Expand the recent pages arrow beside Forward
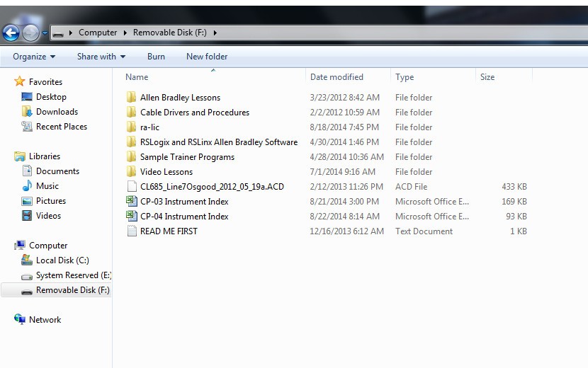Screen dimensions: 588x368 (x=45, y=33)
